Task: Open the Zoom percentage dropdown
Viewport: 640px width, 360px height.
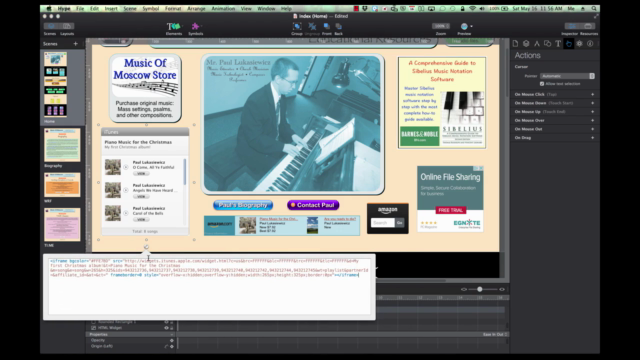Action: (441, 26)
